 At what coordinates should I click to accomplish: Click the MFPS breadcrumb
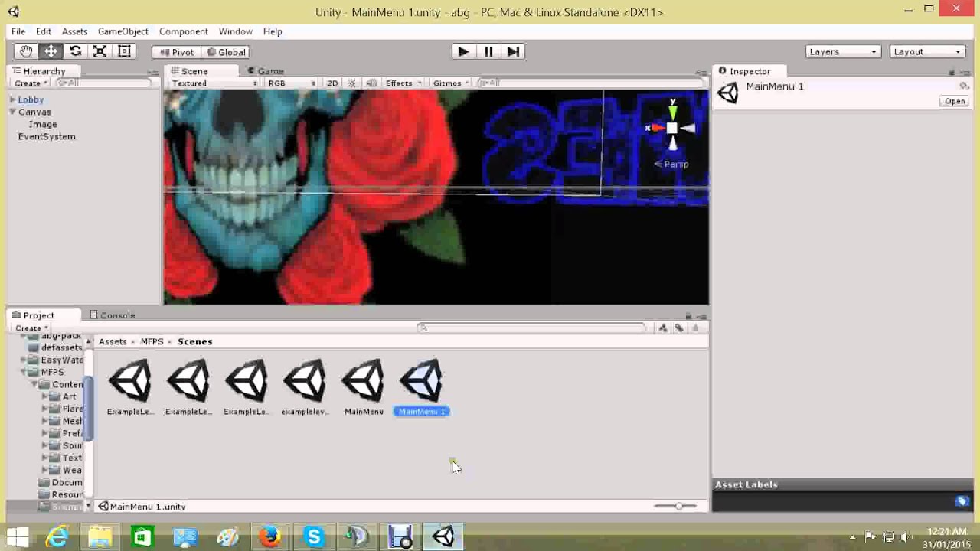point(152,341)
